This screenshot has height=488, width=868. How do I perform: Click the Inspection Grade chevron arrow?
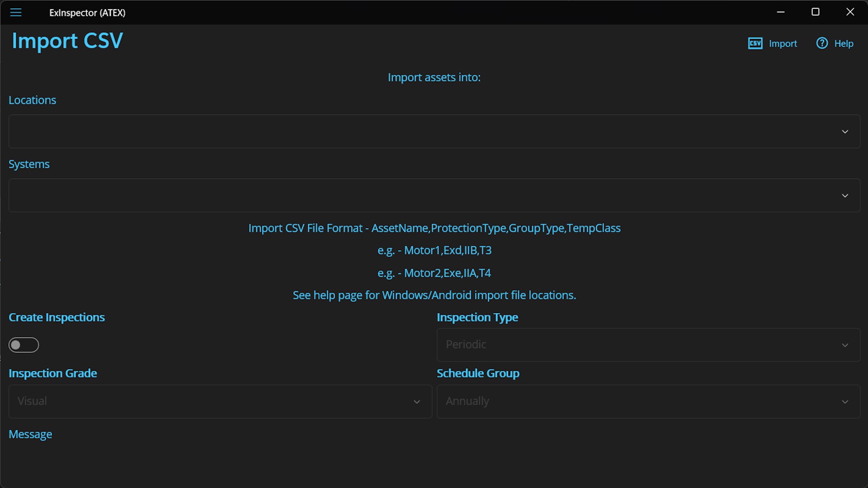coord(416,402)
